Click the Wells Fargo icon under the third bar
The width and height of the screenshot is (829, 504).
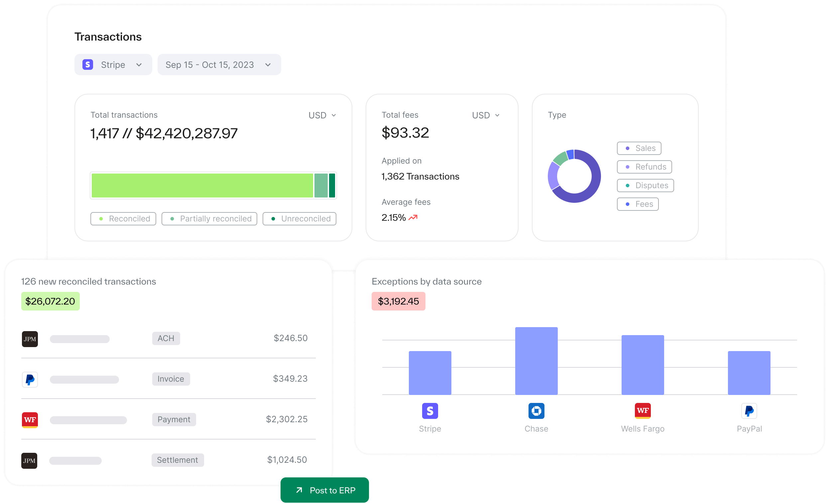coord(643,411)
